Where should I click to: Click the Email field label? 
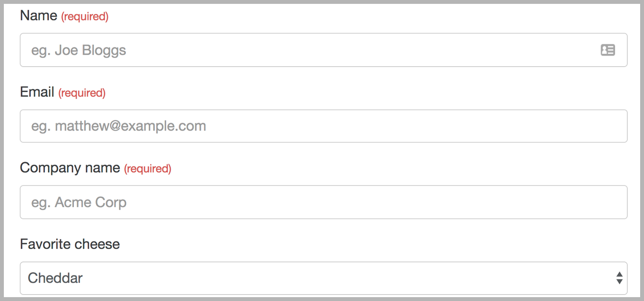37,92
